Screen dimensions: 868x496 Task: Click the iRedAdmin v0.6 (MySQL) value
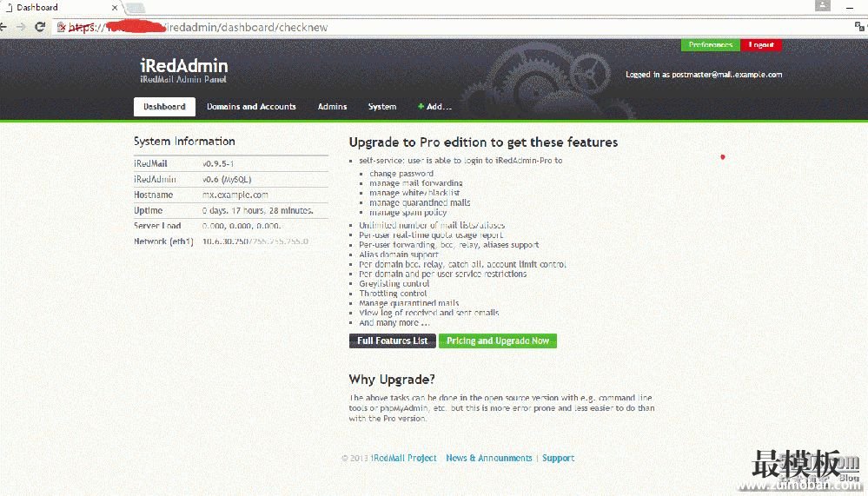coord(227,179)
